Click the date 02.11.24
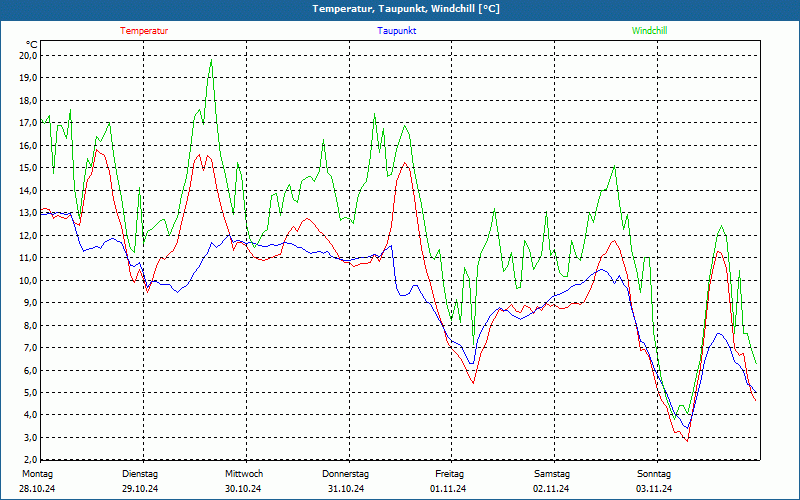Screen dimensions: 800x500 551,489
